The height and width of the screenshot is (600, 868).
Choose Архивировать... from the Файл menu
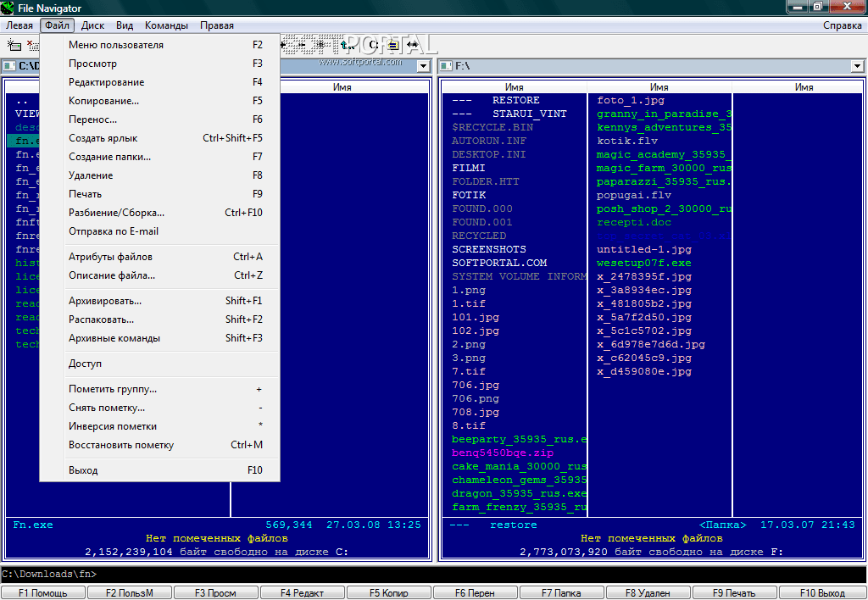pos(105,301)
